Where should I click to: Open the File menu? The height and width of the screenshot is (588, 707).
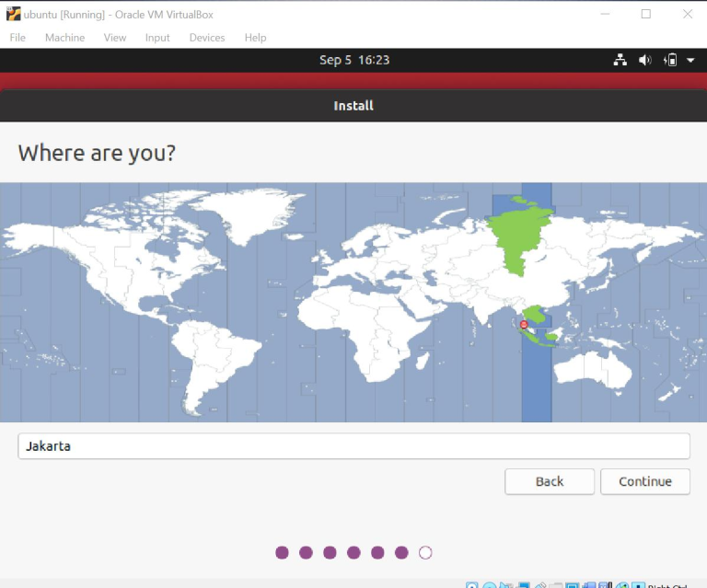[x=17, y=38]
